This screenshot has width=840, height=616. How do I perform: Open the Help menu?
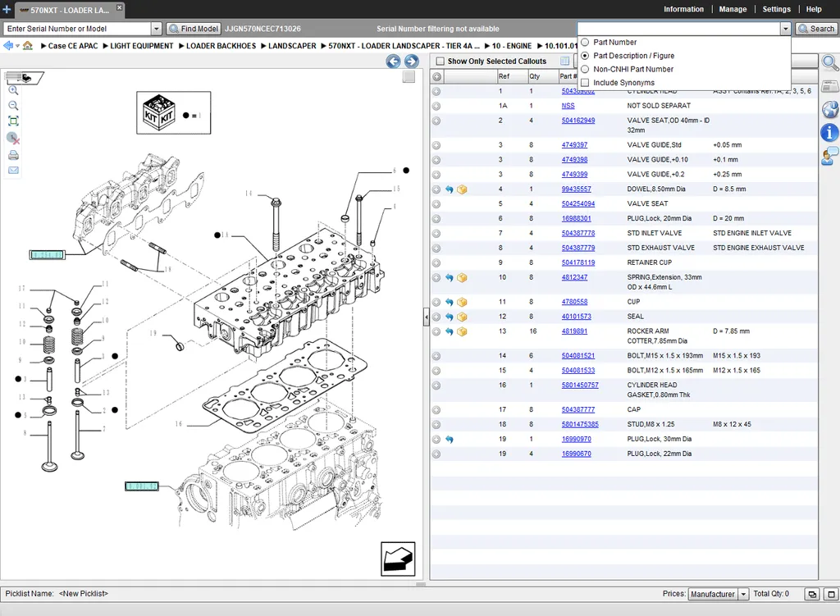(x=814, y=9)
